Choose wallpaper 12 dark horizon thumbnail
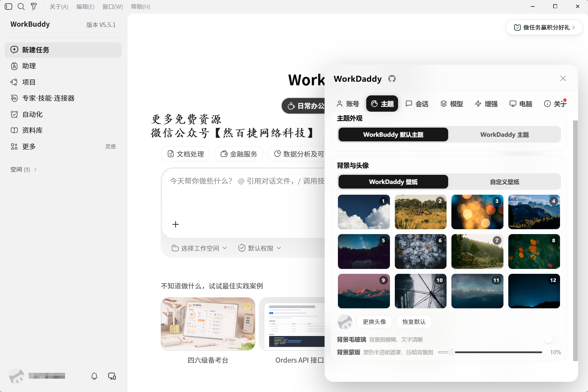Viewport: 588px width, 392px height. pos(534,291)
